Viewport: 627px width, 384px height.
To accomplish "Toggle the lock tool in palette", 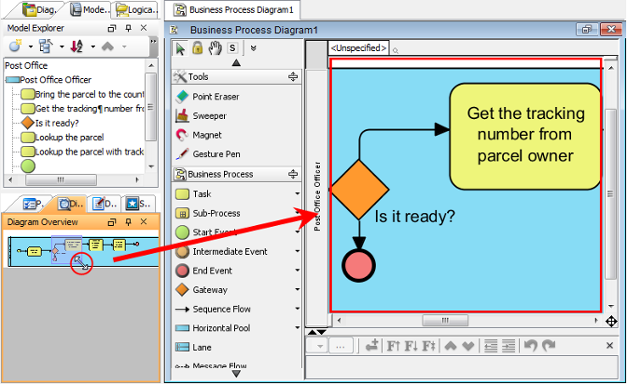I will (x=197, y=48).
